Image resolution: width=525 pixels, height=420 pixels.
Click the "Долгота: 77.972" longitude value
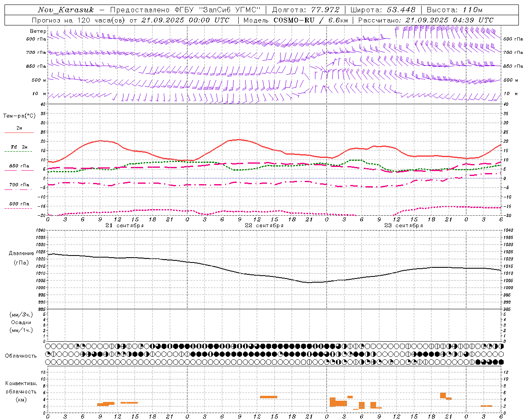click(306, 10)
